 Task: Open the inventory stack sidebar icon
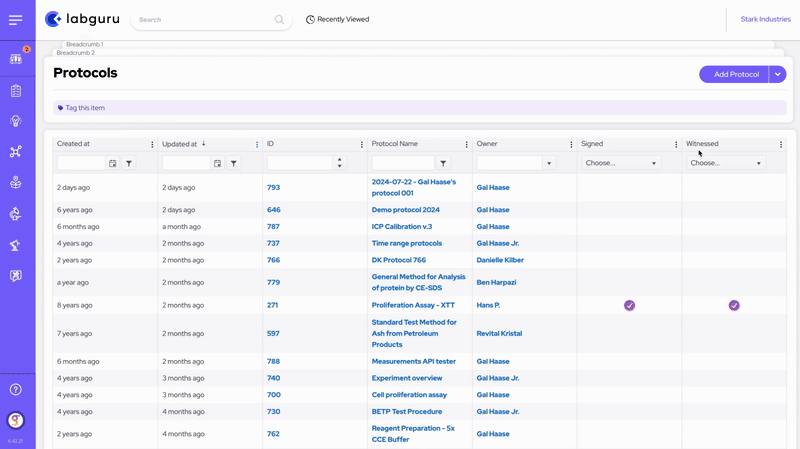(16, 183)
